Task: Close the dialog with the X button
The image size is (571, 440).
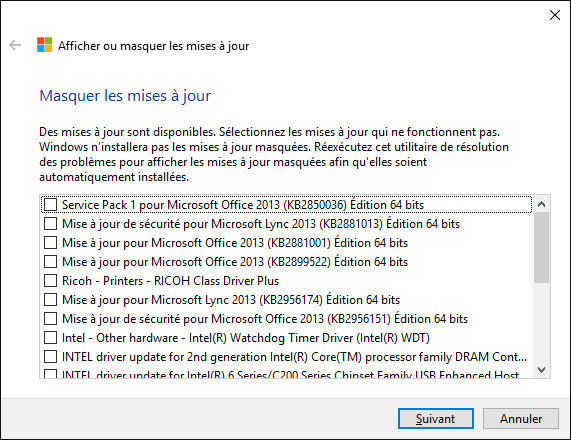Action: click(x=555, y=15)
